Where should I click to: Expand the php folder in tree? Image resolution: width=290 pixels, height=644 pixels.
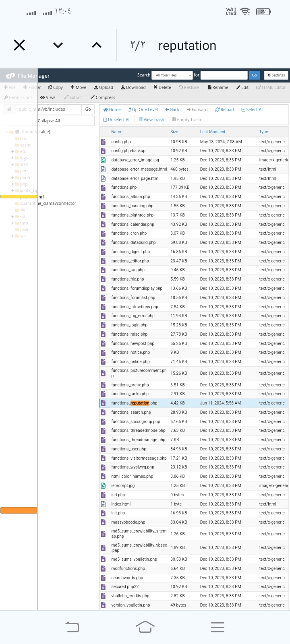coord(12,184)
